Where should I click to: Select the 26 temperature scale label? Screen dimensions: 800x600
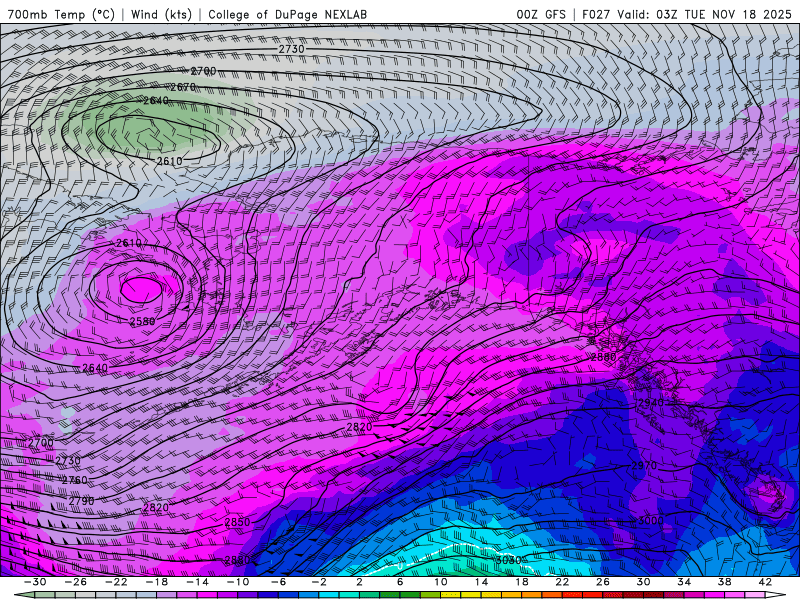click(x=603, y=582)
